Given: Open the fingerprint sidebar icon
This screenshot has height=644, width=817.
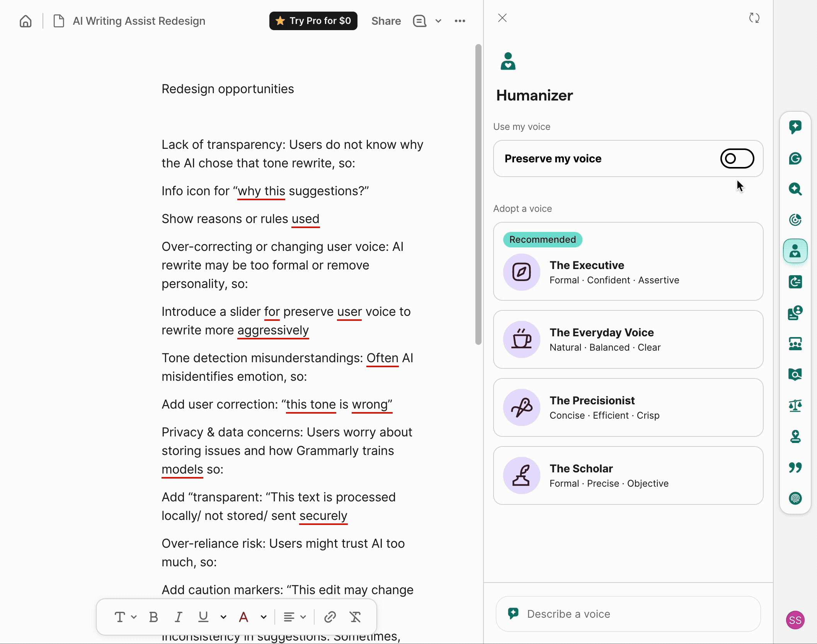Looking at the screenshot, I should click(795, 498).
